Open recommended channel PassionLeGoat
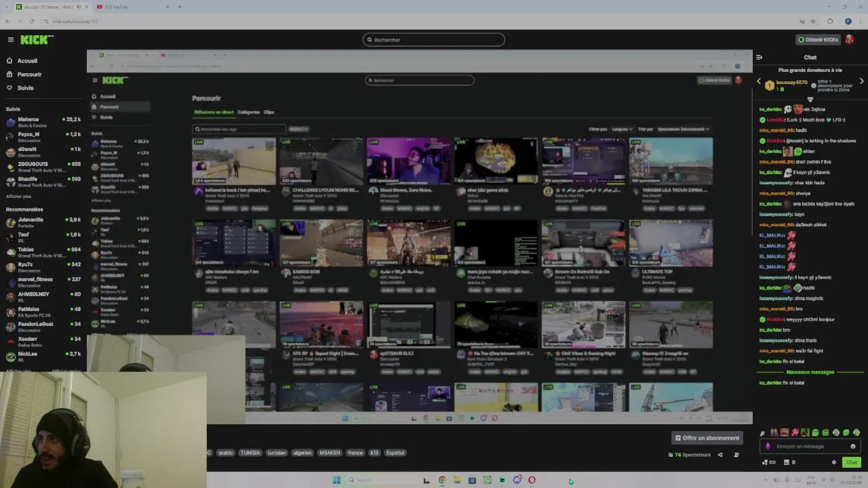The image size is (868, 488). tap(43, 327)
